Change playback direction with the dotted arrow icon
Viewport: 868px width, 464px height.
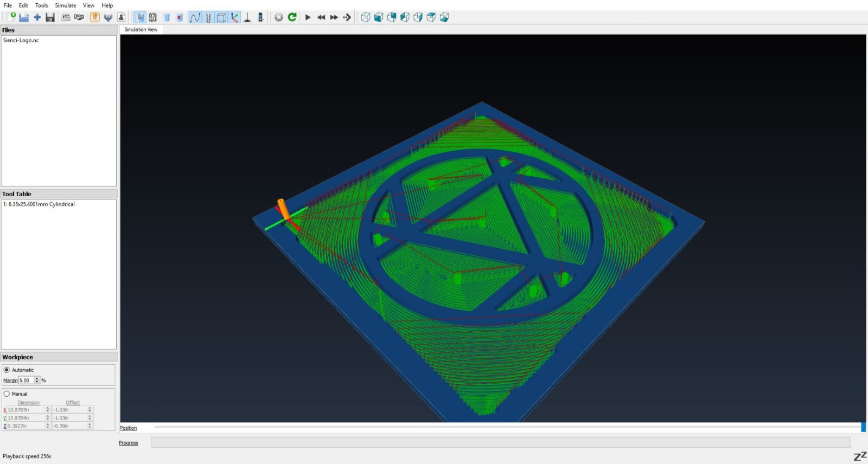[347, 17]
